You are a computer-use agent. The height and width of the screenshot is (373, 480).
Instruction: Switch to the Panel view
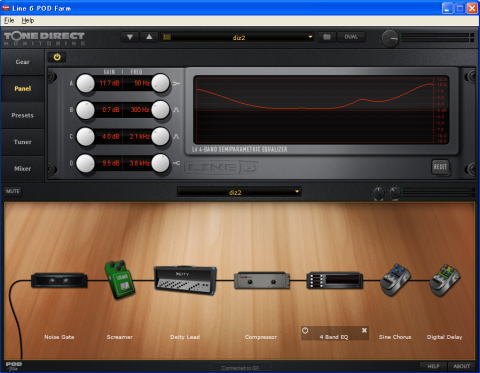[x=22, y=89]
